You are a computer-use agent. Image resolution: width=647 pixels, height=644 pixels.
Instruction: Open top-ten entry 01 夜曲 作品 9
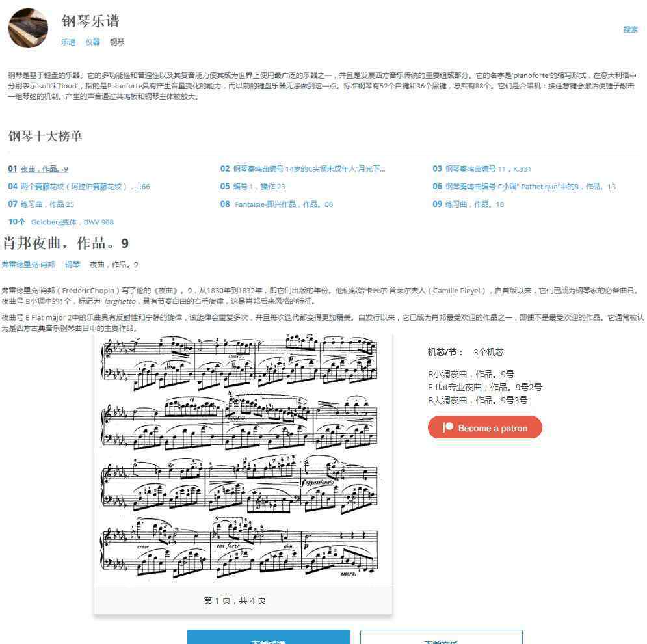(x=38, y=169)
